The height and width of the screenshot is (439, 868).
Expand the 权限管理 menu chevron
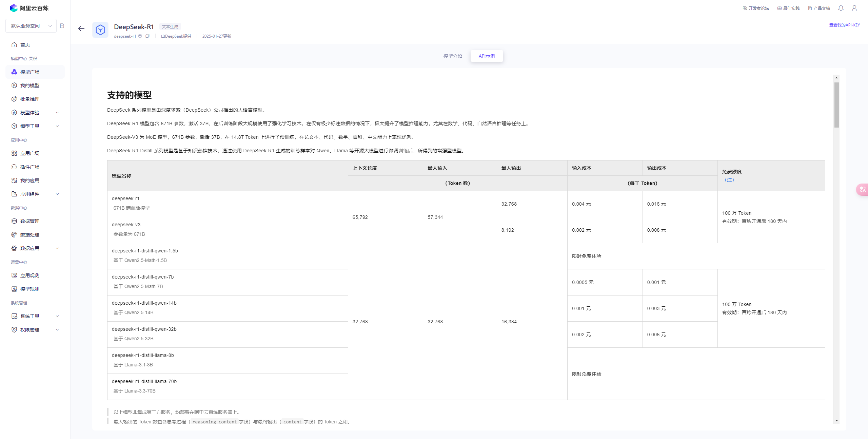point(57,330)
